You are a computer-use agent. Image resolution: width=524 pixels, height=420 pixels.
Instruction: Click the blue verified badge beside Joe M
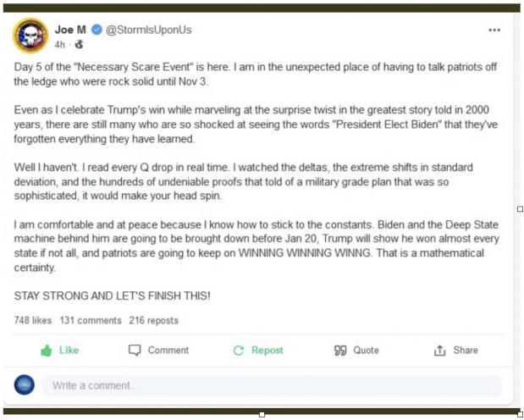(97, 30)
